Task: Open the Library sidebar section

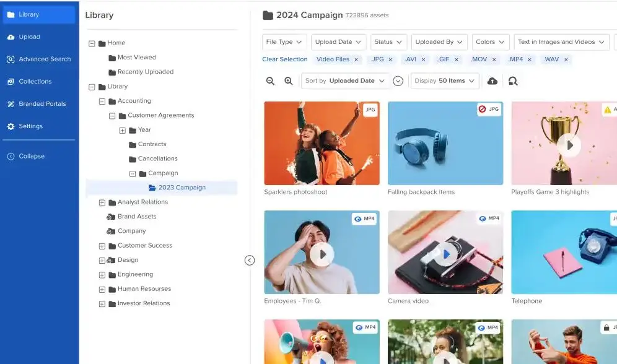Action: click(x=38, y=14)
